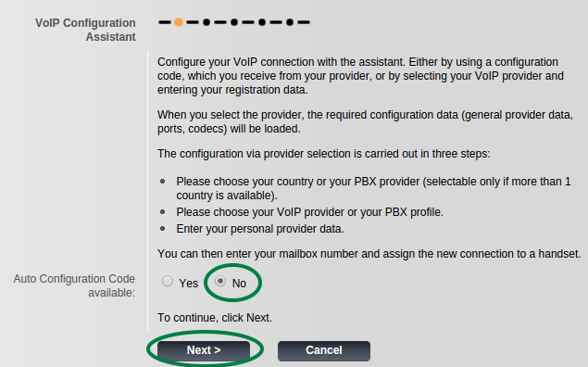
Task: Click the fourth step dot in progress bar
Action: tap(262, 22)
